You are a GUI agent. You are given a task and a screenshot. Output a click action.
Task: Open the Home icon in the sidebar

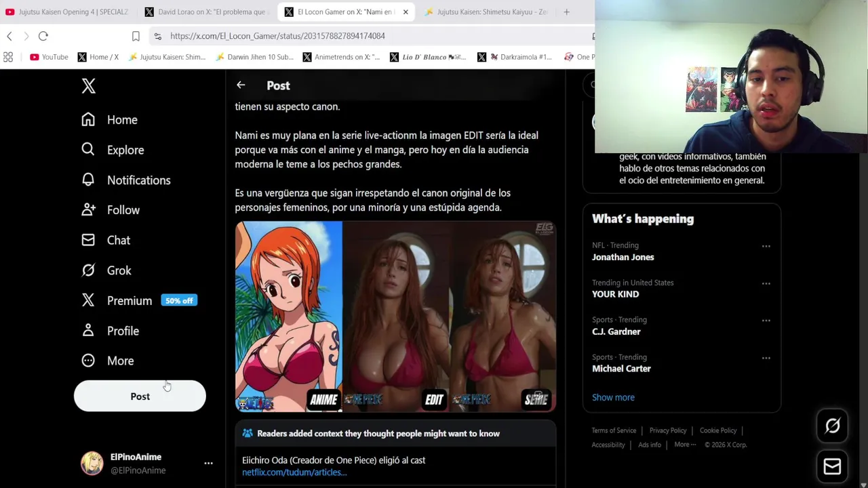click(88, 119)
